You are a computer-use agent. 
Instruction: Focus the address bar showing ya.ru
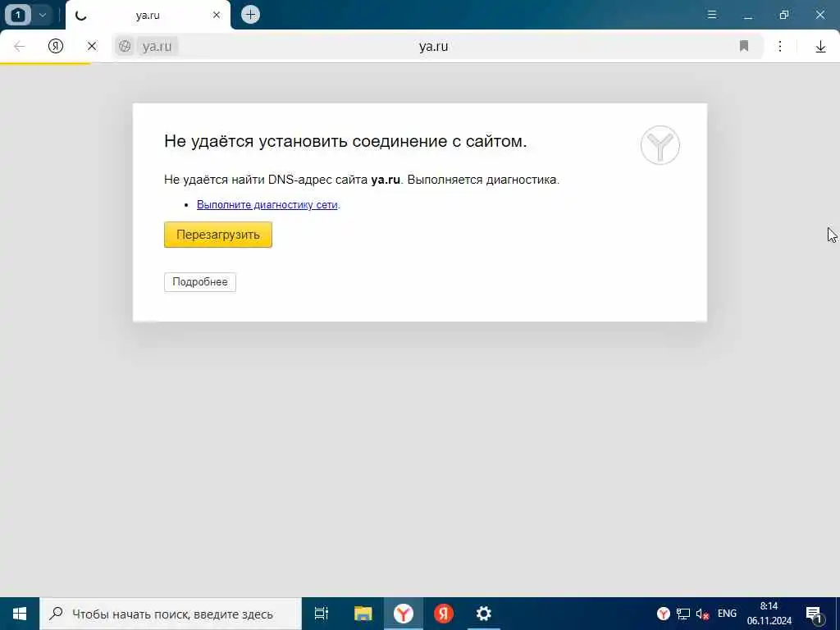tap(433, 47)
